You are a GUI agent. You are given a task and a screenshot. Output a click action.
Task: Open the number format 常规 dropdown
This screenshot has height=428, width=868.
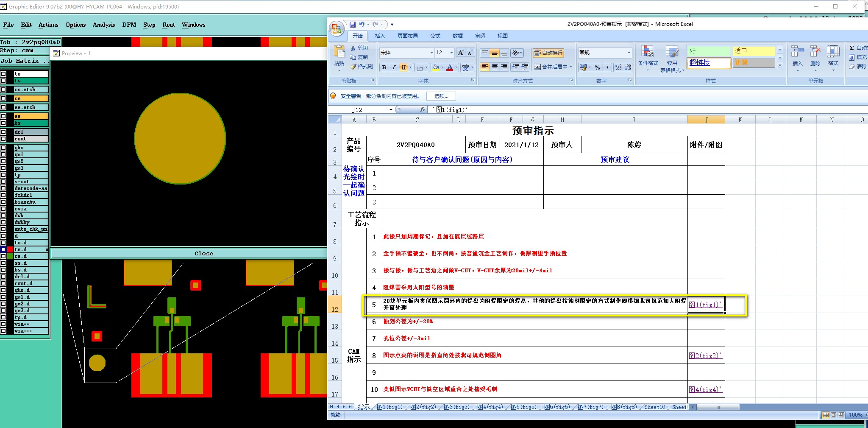(x=629, y=53)
